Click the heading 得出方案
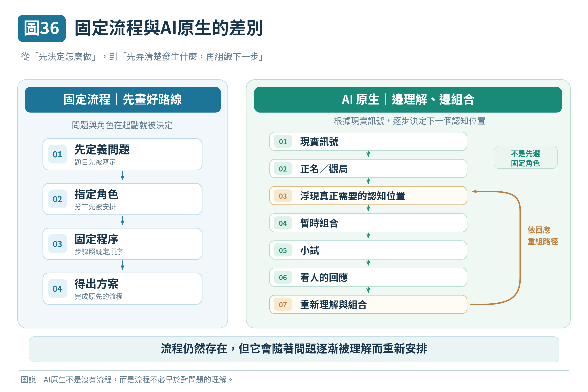 pos(96,284)
